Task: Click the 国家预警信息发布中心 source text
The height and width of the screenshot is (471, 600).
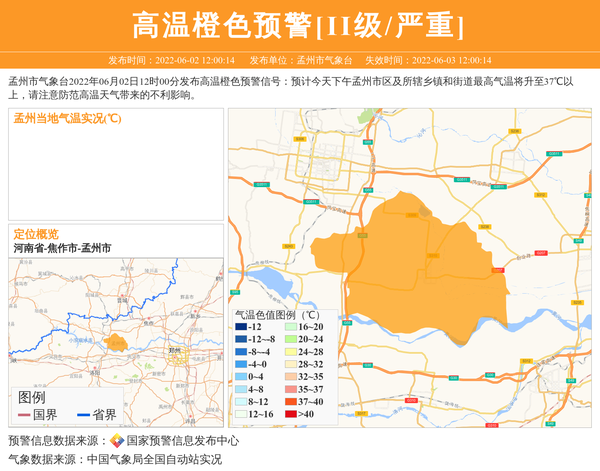Action: point(183,441)
